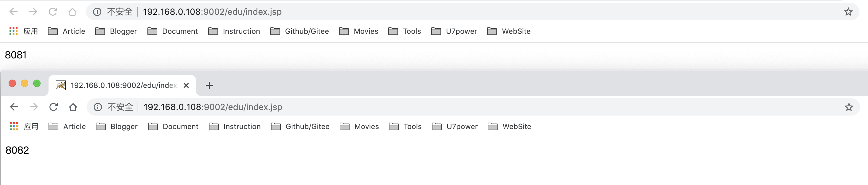
Task: Open the U7power folder in the 8082 window
Action: (x=455, y=127)
